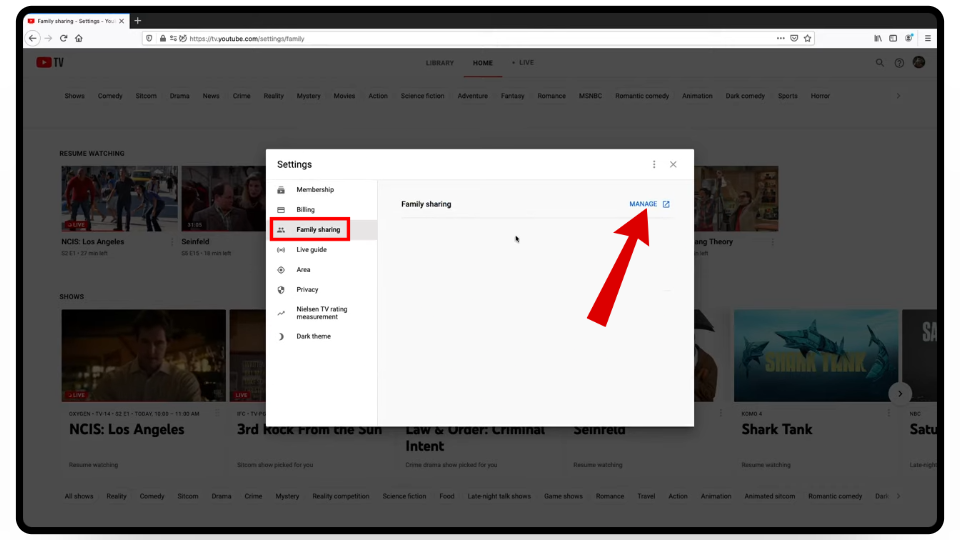Open Shark Tank card options menu
The height and width of the screenshot is (540, 960).
[x=889, y=413]
